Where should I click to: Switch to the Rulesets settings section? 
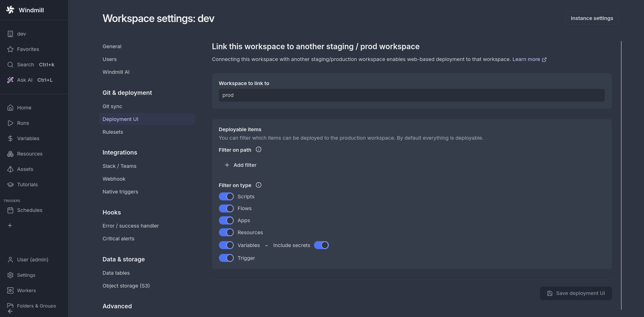coord(113,132)
